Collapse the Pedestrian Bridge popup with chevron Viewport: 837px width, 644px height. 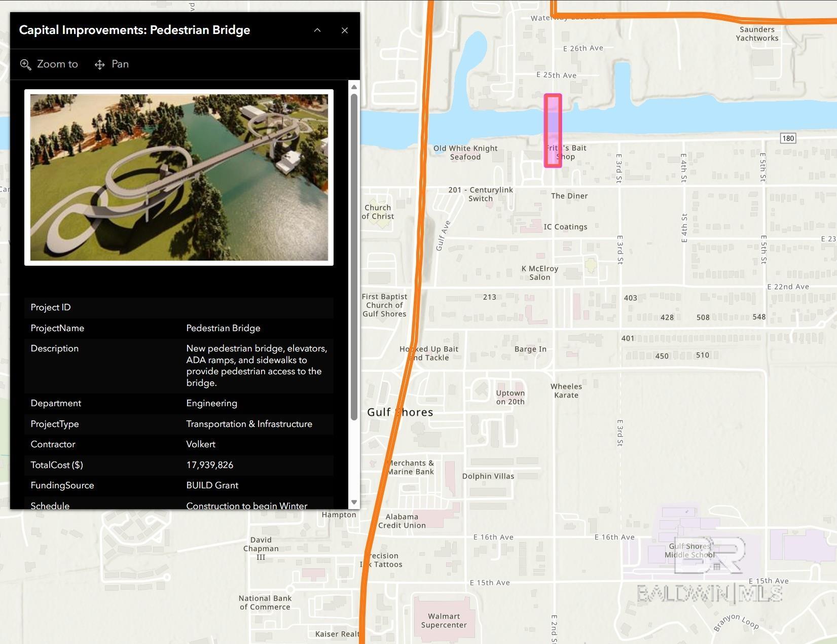pyautogui.click(x=317, y=30)
